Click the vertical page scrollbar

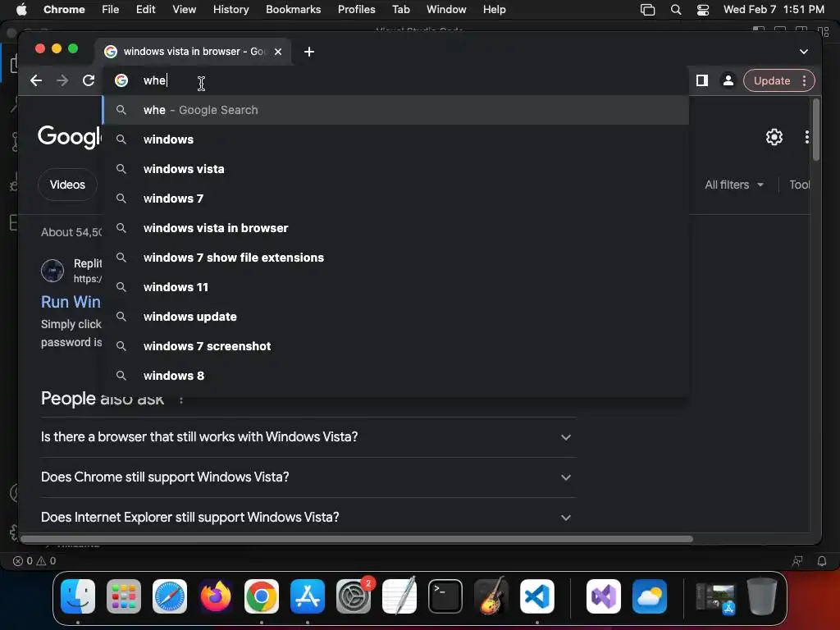(815, 130)
